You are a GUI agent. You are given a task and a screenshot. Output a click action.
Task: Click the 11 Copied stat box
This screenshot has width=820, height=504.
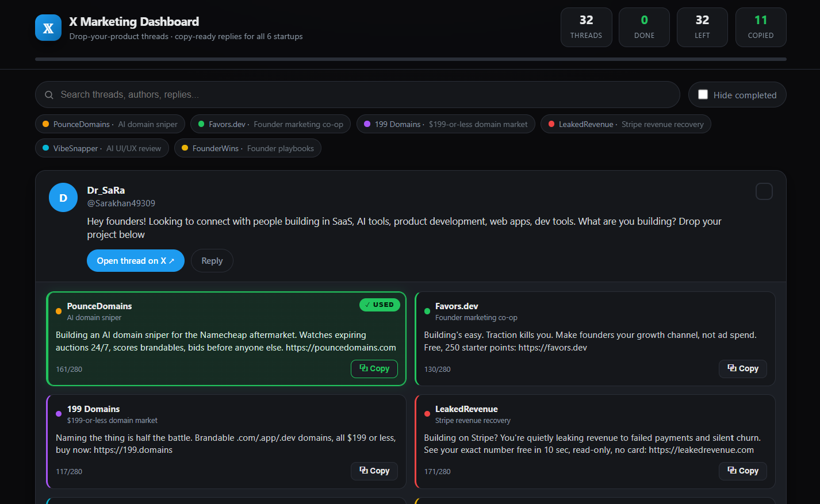761,27
